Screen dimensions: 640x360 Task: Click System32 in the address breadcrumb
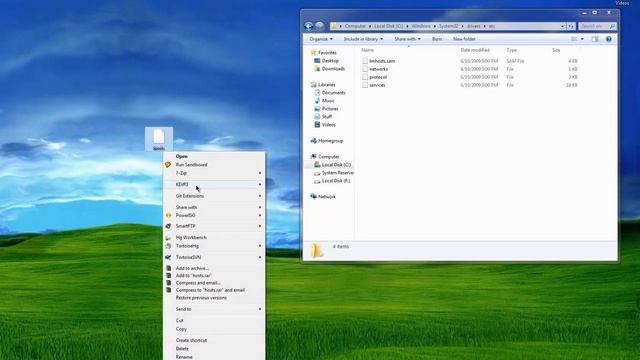[448, 26]
